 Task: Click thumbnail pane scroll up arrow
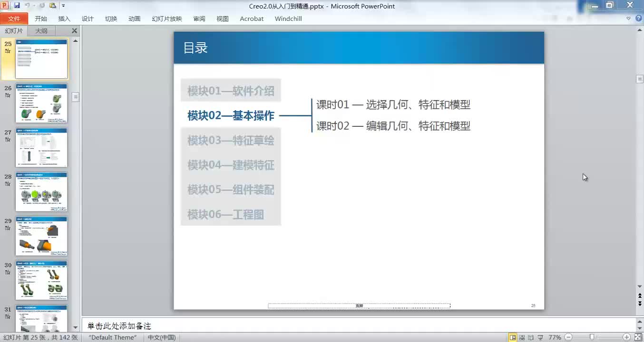75,41
